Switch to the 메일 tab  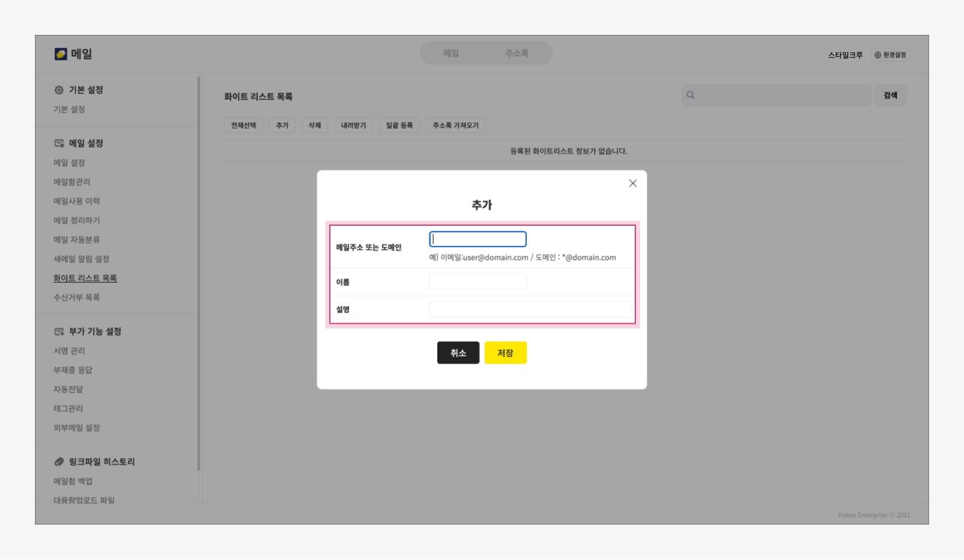click(x=451, y=53)
